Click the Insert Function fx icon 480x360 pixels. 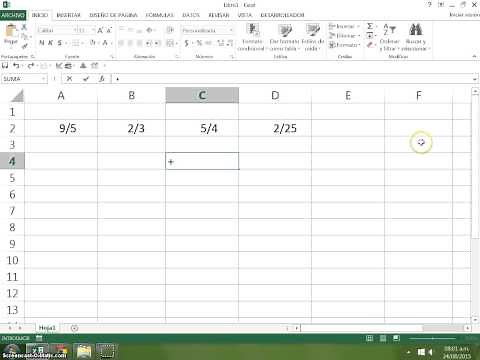[x=102, y=79]
